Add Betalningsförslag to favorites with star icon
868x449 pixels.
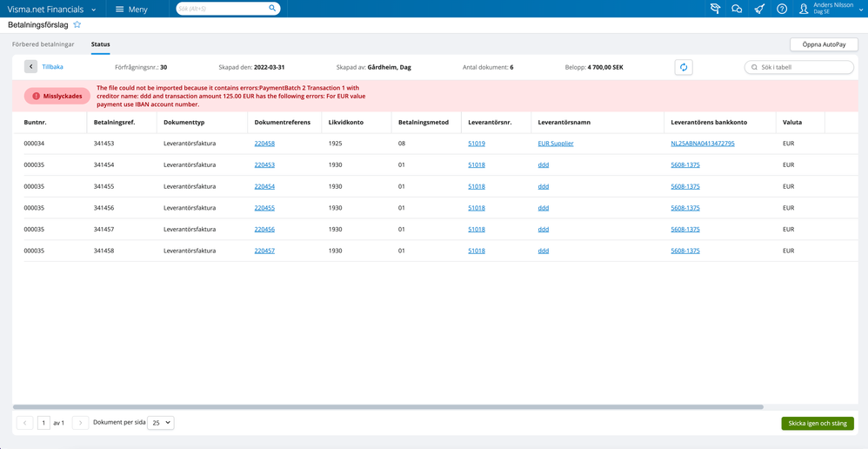[x=77, y=25]
